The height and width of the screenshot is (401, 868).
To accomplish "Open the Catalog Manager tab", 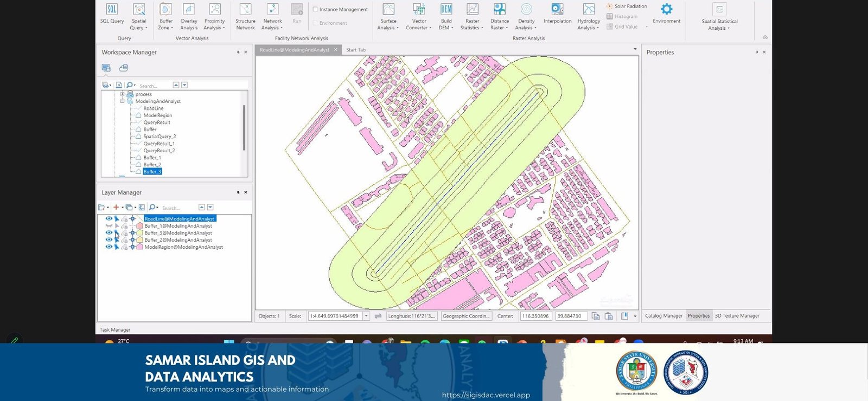I will (663, 315).
